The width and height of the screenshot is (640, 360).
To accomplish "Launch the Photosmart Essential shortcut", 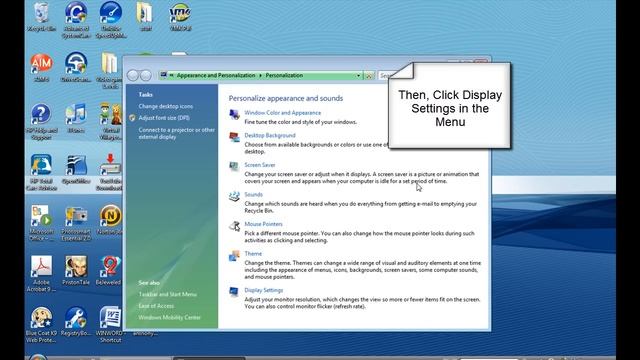I will [x=76, y=216].
